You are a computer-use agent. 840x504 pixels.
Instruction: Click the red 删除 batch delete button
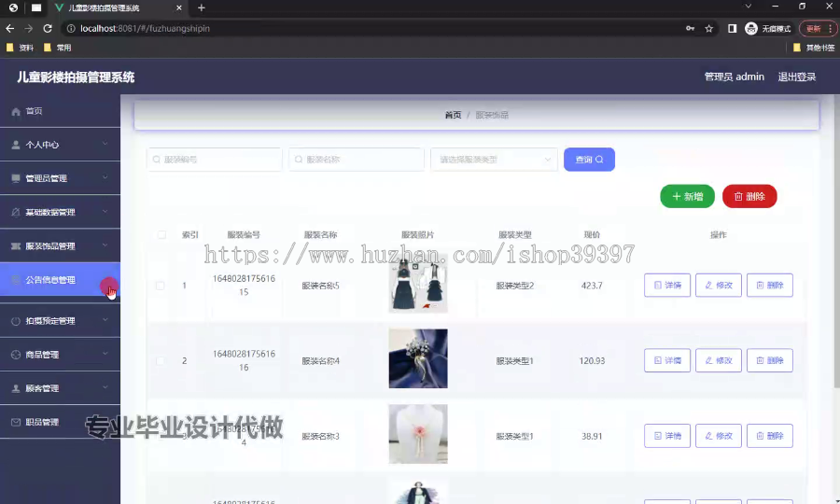pos(749,197)
